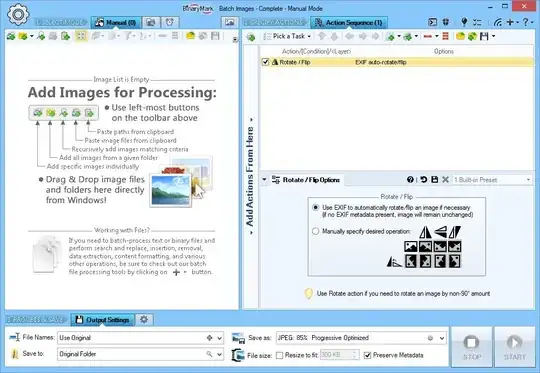The width and height of the screenshot is (540, 373).
Task: Click the yellow open sequence folder icon
Action: point(460,36)
